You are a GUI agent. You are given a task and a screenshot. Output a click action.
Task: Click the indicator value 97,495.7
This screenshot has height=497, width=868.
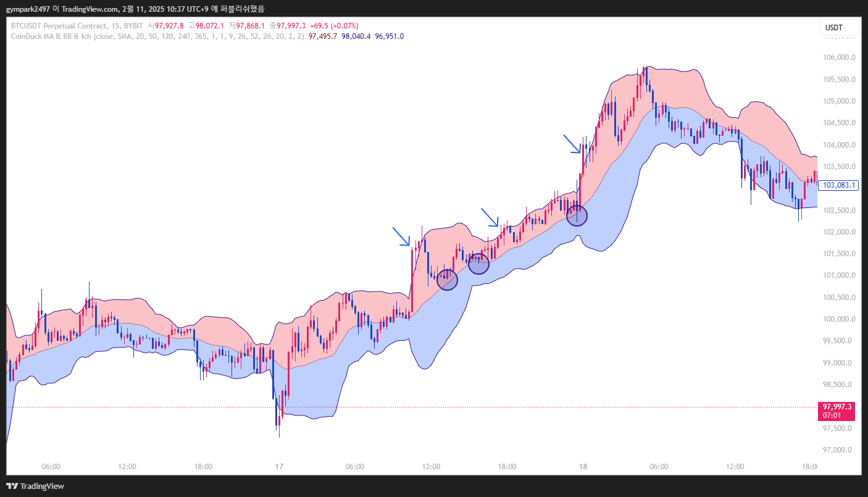(322, 36)
